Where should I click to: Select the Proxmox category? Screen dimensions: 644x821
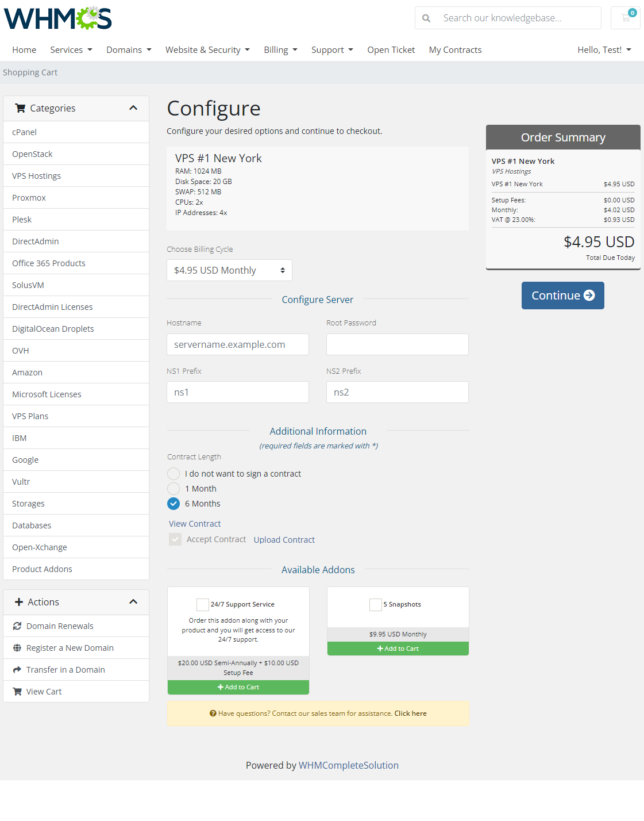(x=76, y=198)
